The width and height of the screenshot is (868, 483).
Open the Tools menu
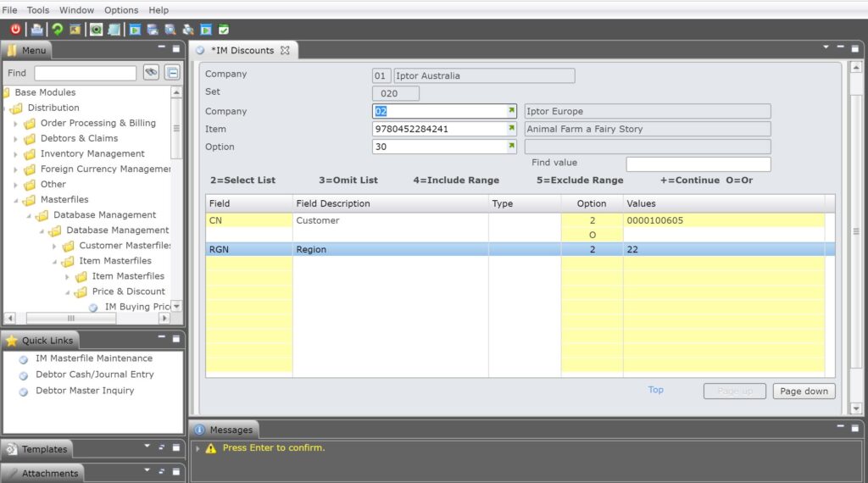point(38,10)
